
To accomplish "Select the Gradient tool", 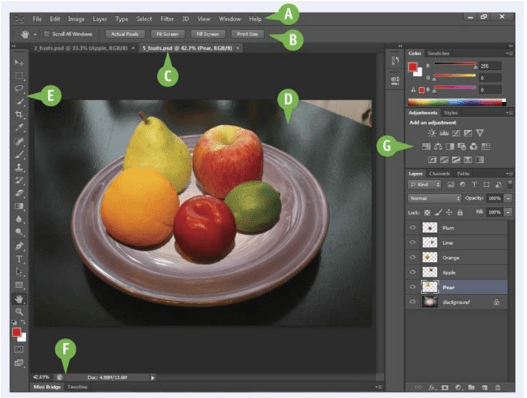I will (x=19, y=206).
